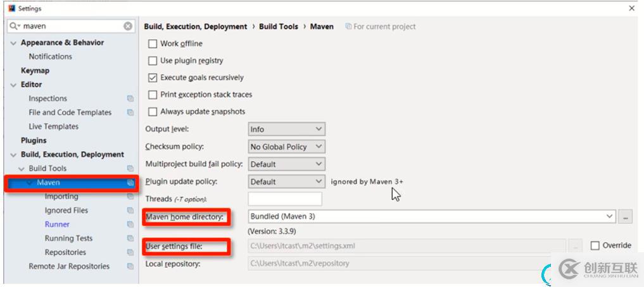Open the Checksum policy dropdown
The width and height of the screenshot is (644, 287).
click(x=286, y=147)
